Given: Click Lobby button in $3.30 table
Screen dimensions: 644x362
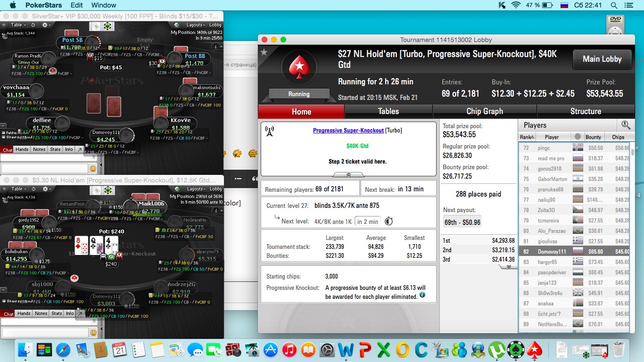Looking at the screenshot, I should 215,189.
